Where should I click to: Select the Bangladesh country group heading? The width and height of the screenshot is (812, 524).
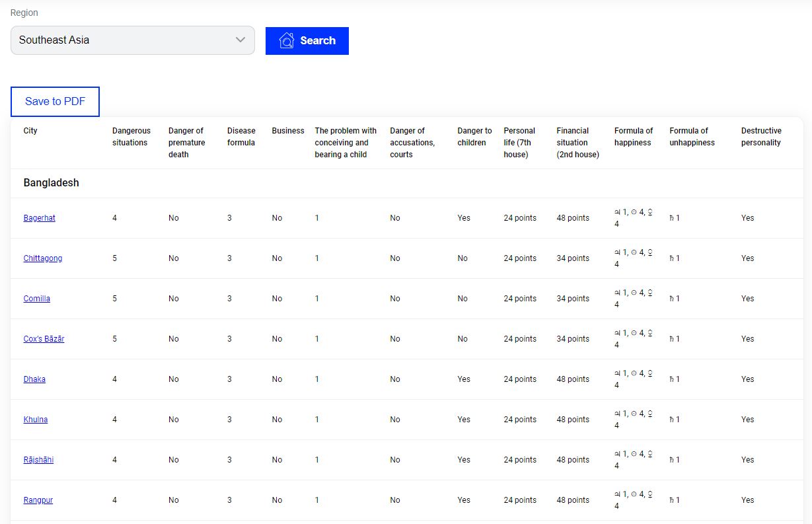click(x=51, y=183)
